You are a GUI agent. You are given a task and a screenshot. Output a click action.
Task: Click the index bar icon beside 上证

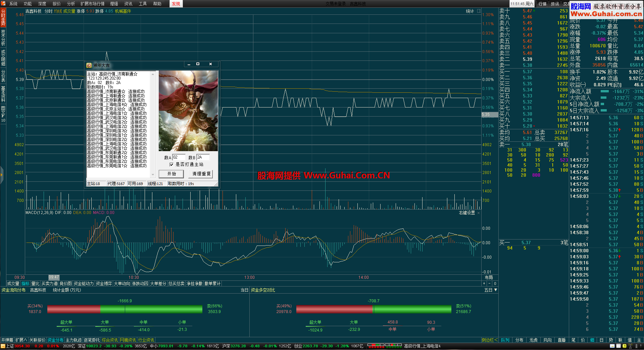[x=3, y=346]
